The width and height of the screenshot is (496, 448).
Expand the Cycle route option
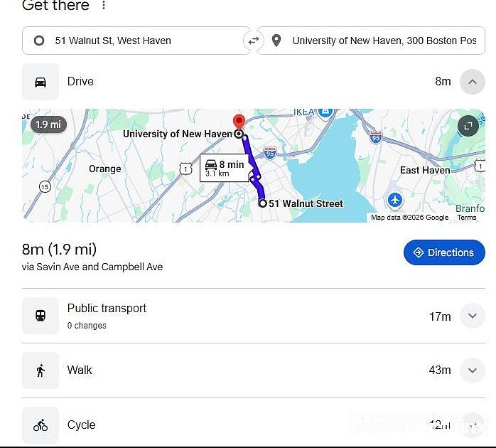(473, 425)
